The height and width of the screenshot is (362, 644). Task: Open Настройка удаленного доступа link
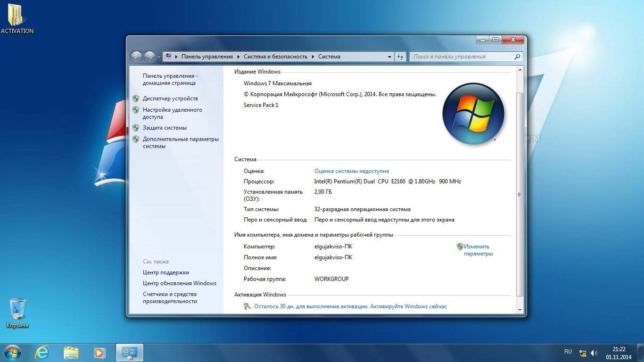tap(173, 113)
